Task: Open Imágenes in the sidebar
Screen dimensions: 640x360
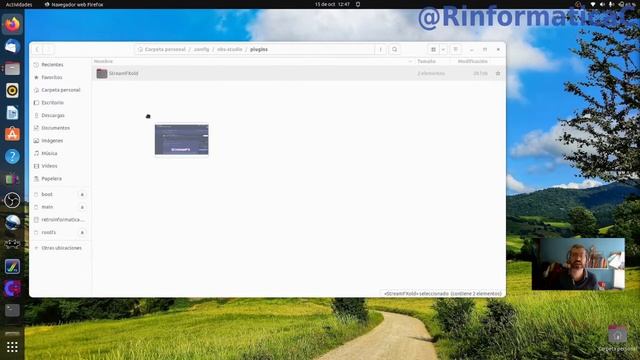Action: tap(60, 140)
